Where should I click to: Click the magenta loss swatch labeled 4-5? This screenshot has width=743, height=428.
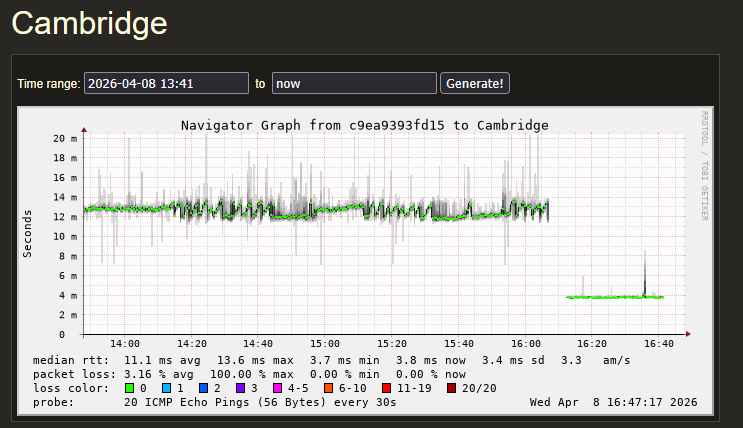coord(278,388)
